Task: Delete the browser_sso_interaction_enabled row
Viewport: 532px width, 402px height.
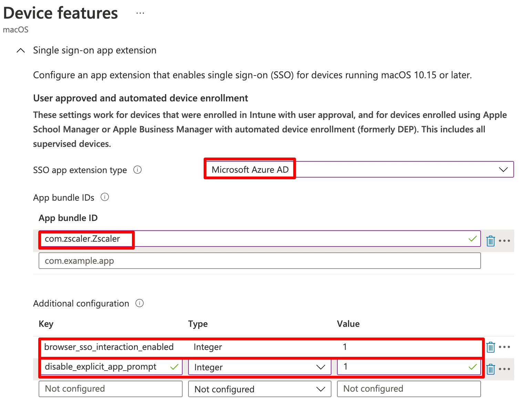Action: pos(490,347)
